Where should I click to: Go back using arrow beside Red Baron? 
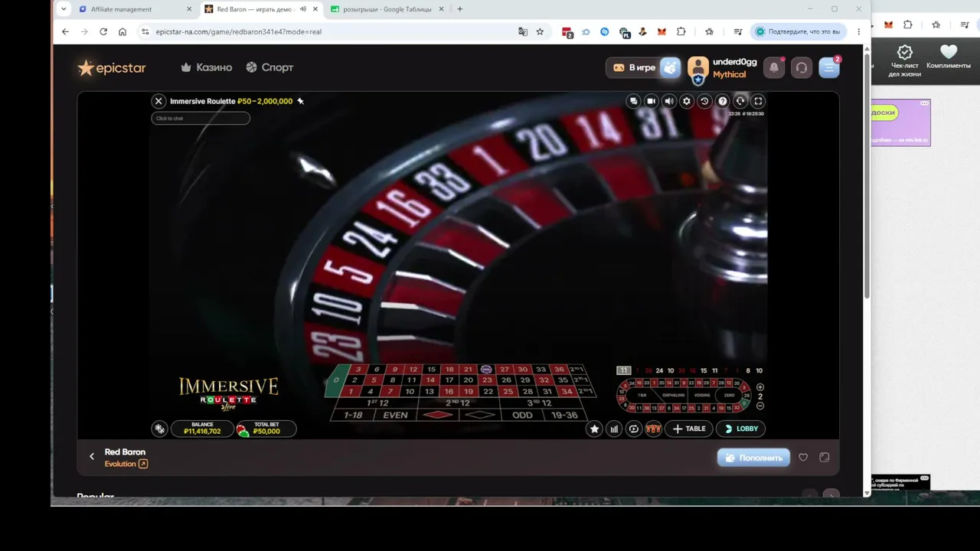coord(92,457)
